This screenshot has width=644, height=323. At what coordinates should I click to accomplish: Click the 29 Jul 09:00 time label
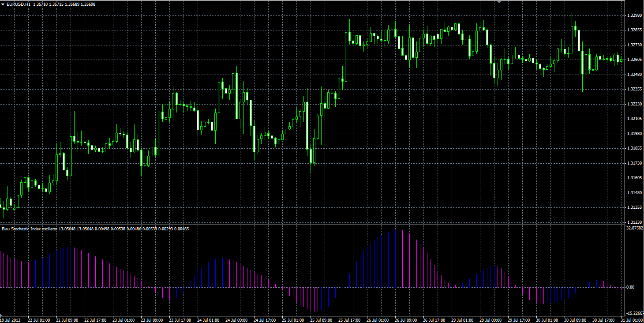click(490, 320)
